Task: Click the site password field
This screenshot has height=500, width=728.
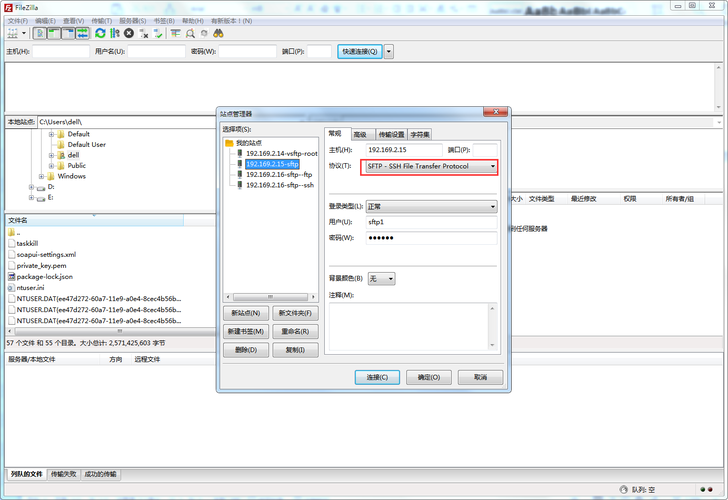Action: tap(431, 238)
